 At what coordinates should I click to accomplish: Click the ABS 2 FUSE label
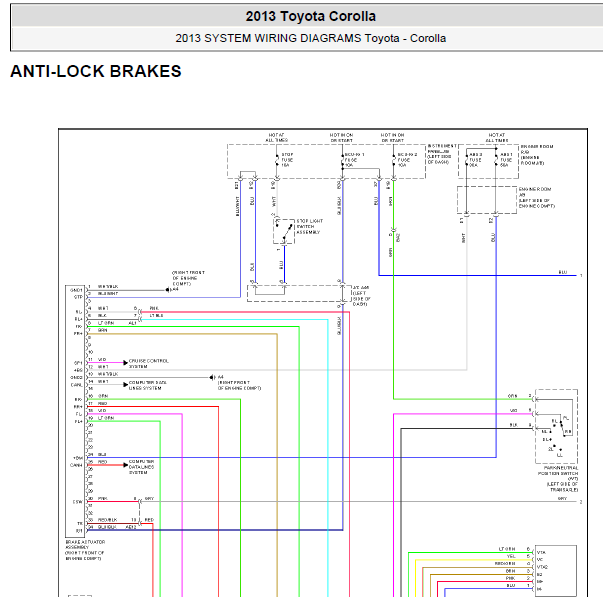click(x=475, y=160)
